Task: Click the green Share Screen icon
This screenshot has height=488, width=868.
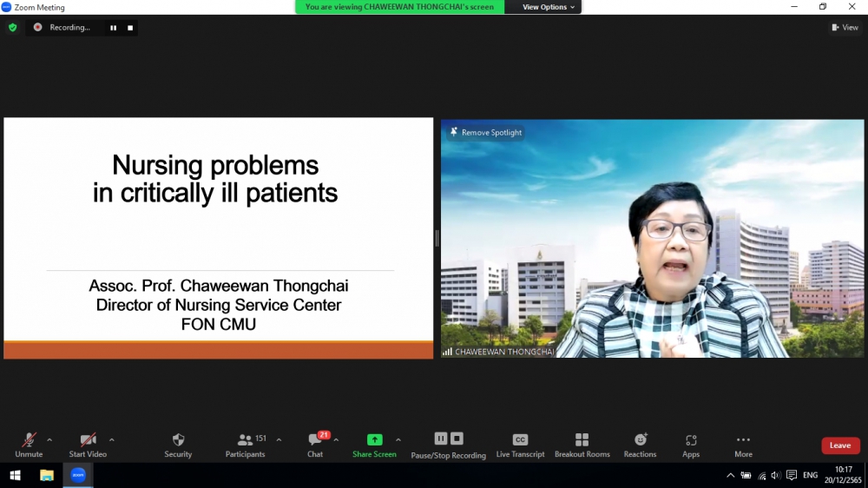Action: [x=374, y=439]
